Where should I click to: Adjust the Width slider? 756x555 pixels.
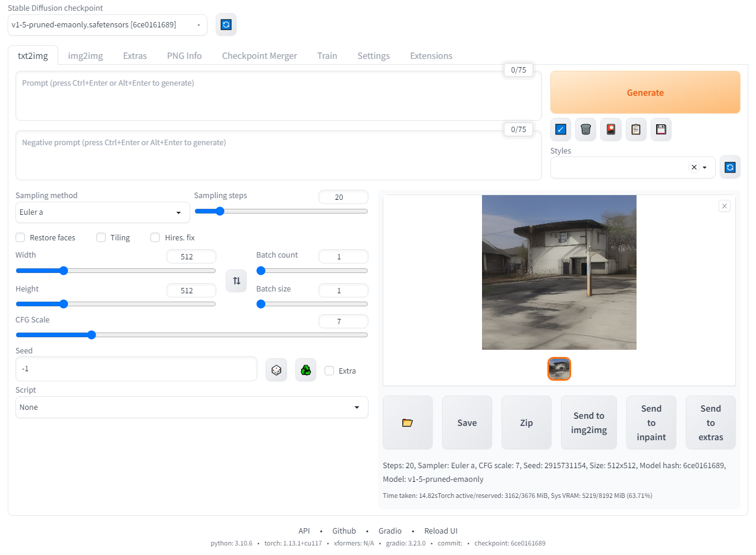[x=116, y=271]
